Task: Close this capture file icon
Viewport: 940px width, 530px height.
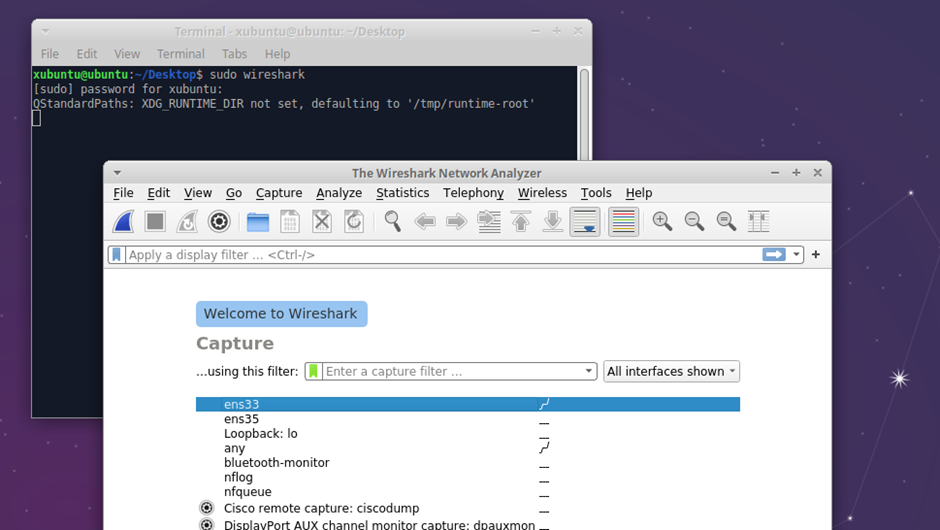Action: [x=322, y=221]
